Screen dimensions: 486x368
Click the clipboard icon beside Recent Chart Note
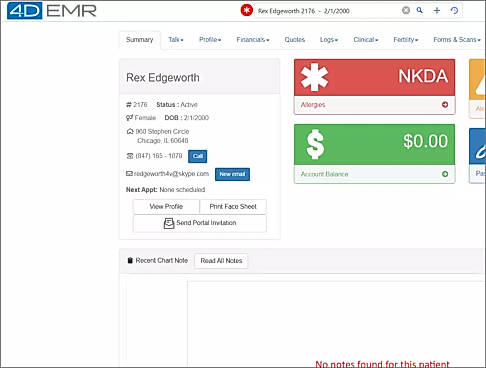130,260
